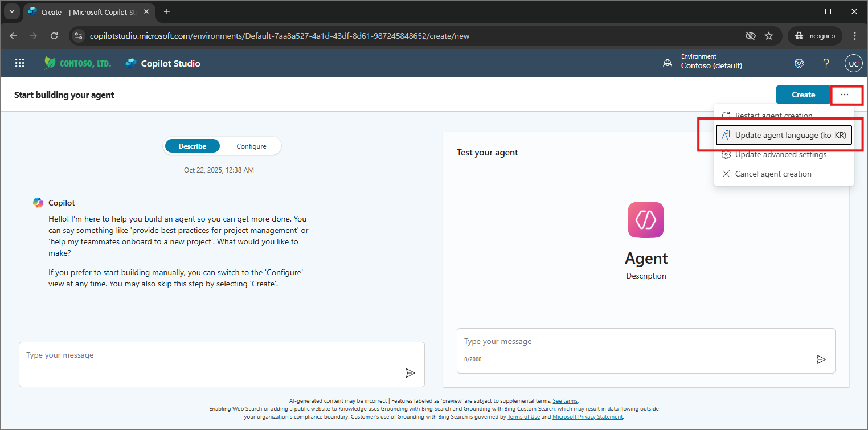Choose Update agent language (ko-KR)
This screenshot has width=868, height=430.
click(x=784, y=136)
